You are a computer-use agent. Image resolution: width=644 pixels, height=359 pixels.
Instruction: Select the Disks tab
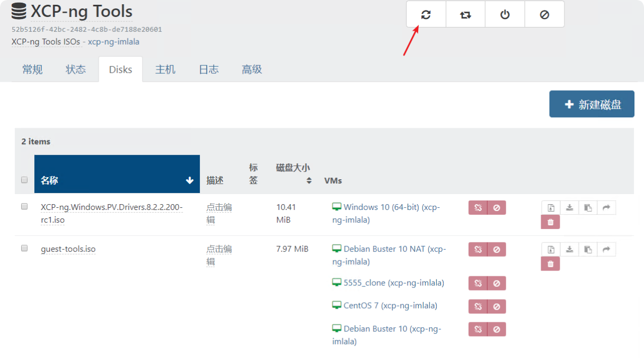pos(120,69)
